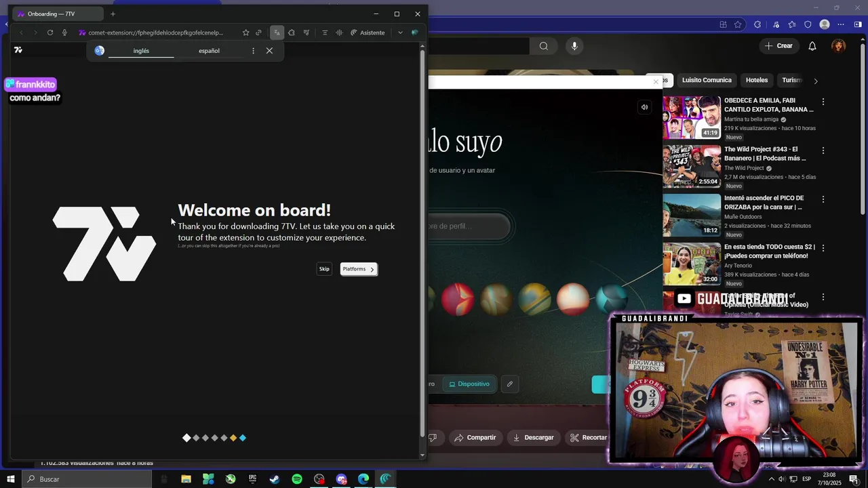Viewport: 868px width, 488px height.
Task: Select Hoteles filter chip
Action: (757, 80)
